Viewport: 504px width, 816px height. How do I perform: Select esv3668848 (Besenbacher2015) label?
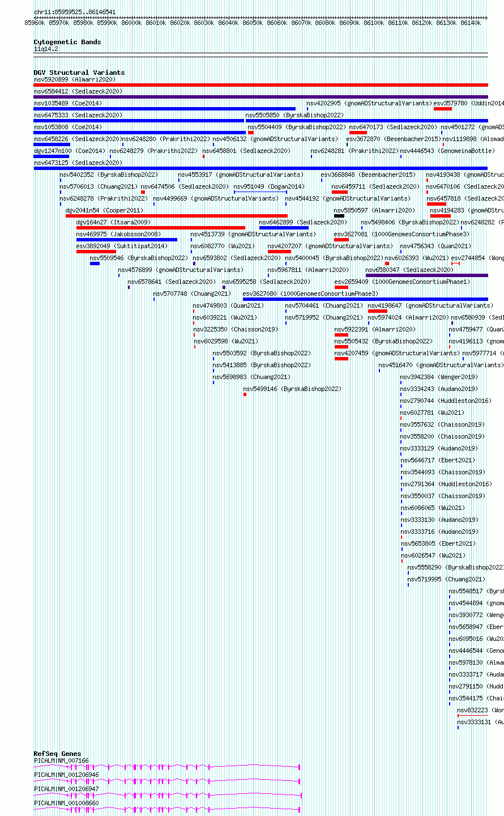point(368,175)
